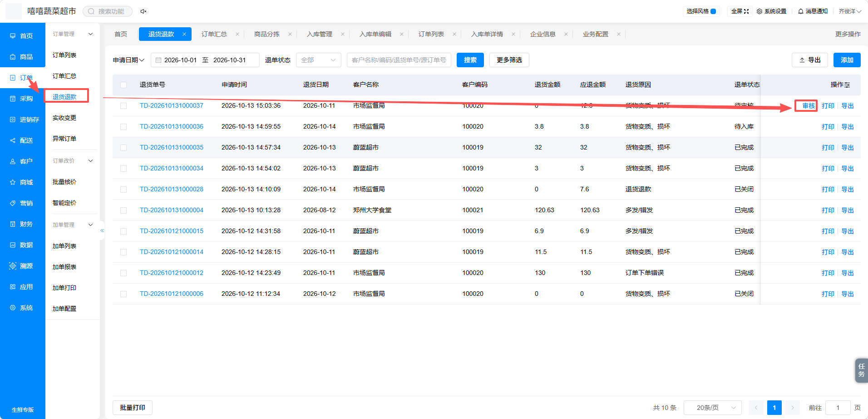This screenshot has width=868, height=419.
Task: Switch to the 入库管理 tab
Action: click(320, 34)
